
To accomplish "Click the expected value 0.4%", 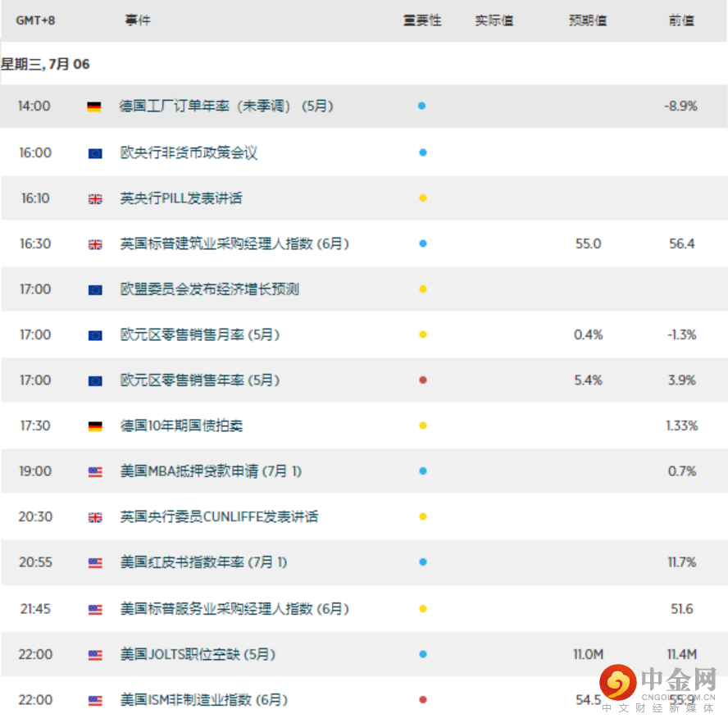I will tap(589, 334).
